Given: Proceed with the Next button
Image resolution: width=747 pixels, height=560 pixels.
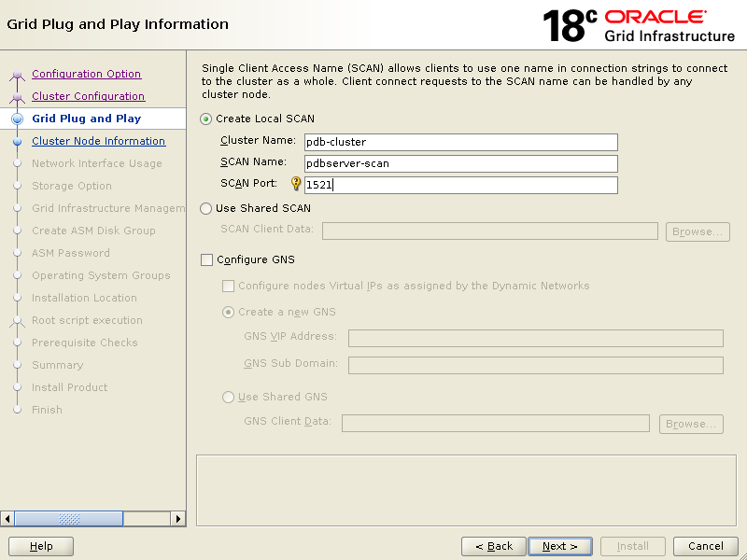Looking at the screenshot, I should (560, 546).
